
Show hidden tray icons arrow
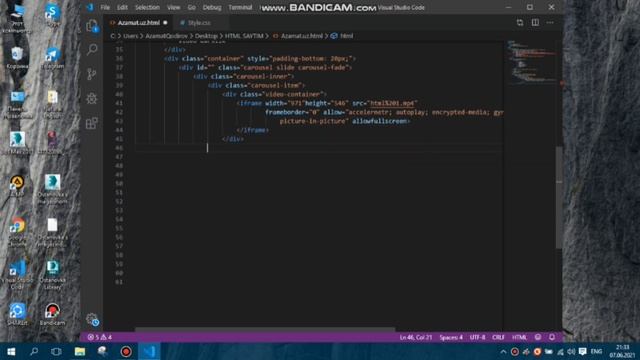(503, 352)
